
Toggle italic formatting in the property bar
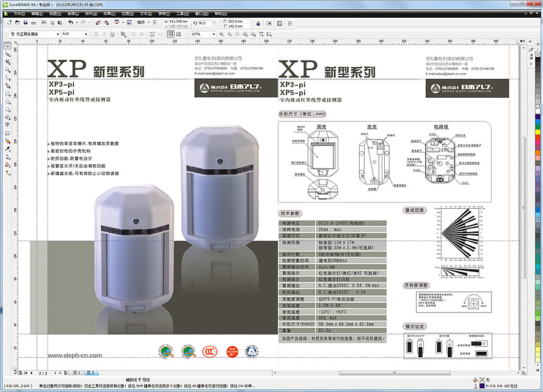point(104,35)
